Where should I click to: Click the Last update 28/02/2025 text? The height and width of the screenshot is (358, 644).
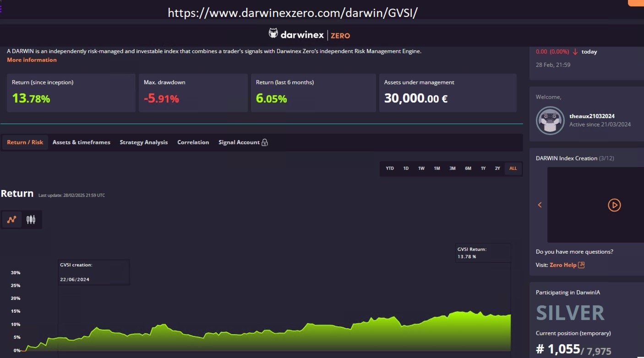[72, 195]
